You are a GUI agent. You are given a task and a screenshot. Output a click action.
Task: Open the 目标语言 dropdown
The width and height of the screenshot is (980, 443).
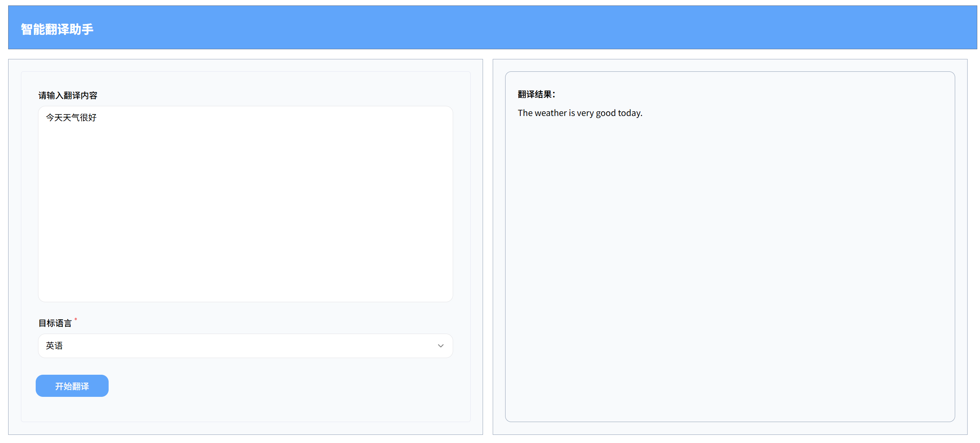[x=245, y=346]
